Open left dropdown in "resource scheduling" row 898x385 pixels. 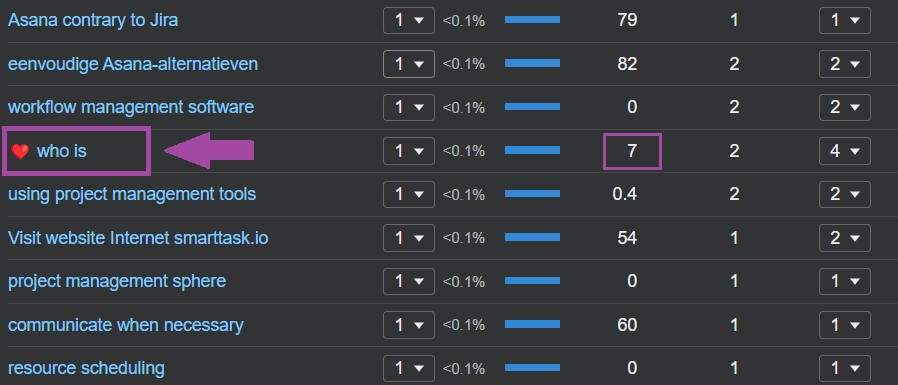point(409,368)
